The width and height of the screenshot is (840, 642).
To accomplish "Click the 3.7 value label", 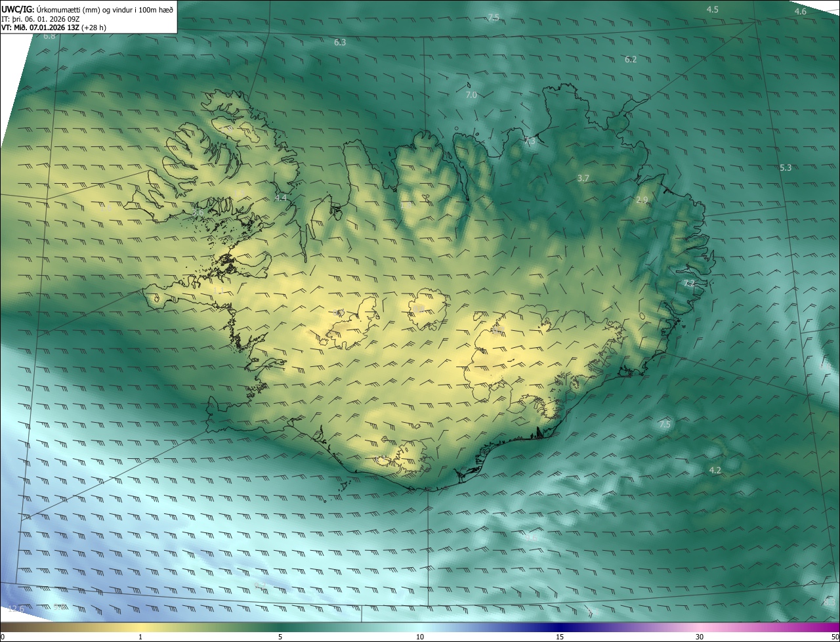I will [583, 179].
